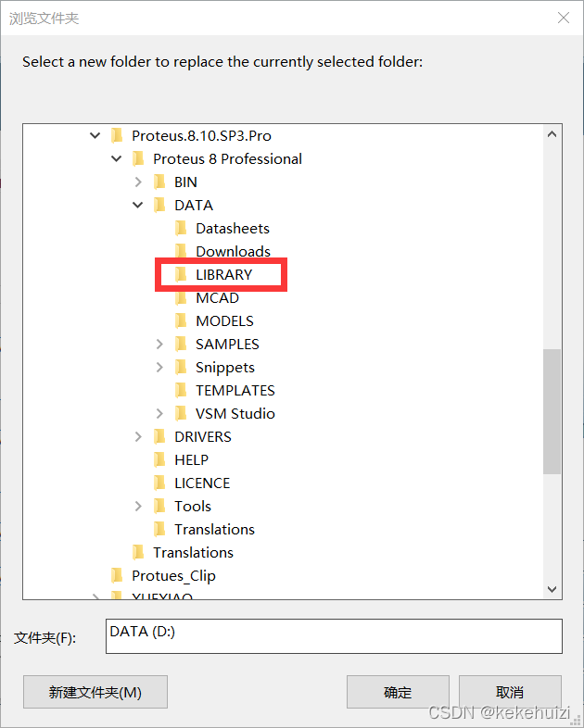Click the Downloads folder icon
Screen dimensions: 584x728
[x=181, y=251]
